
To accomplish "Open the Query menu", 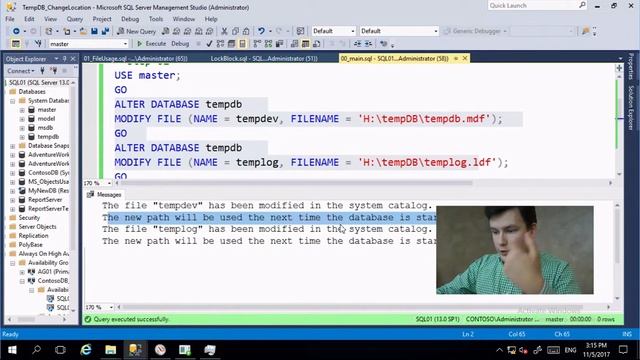I will 75,19.
